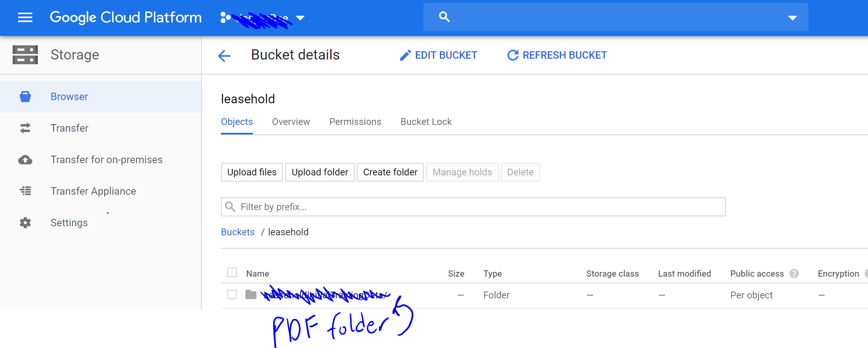
Task: Click the filter magnifier icon
Action: [x=230, y=207]
